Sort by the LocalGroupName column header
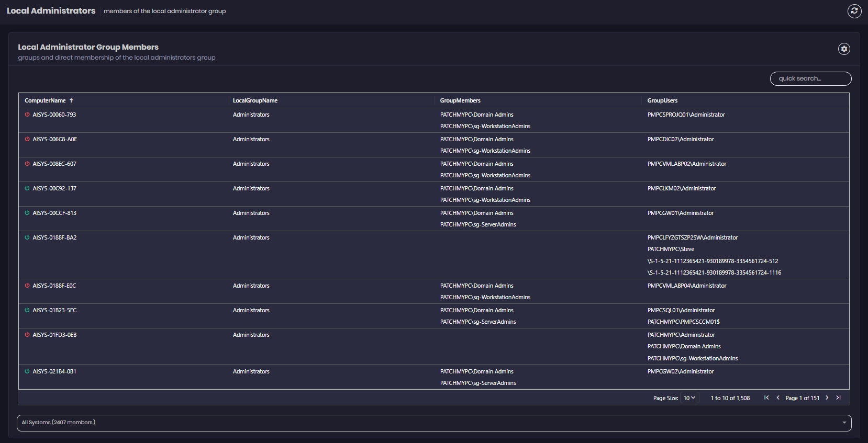868x443 pixels. coord(255,100)
